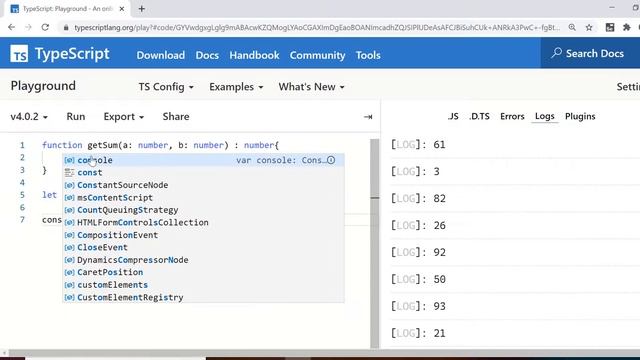Screen dimensions: 640x360
Task: Open the TS Config dropdown
Action: 166,87
